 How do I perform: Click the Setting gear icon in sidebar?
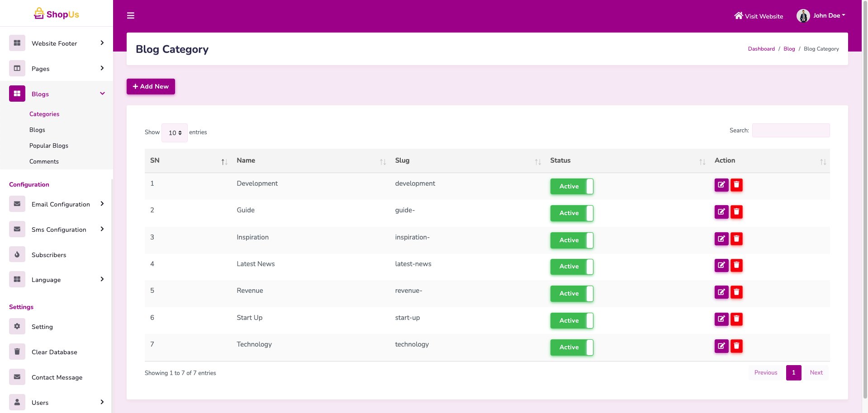17,326
